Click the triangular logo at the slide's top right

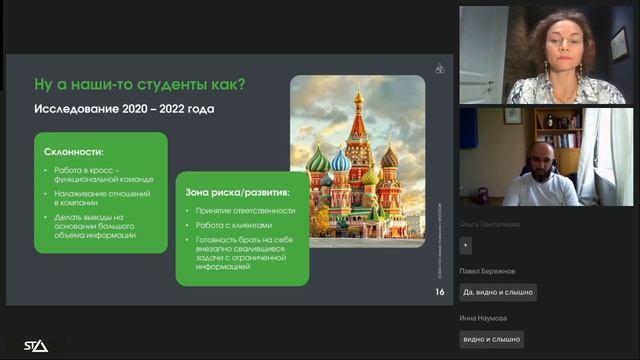(x=440, y=68)
